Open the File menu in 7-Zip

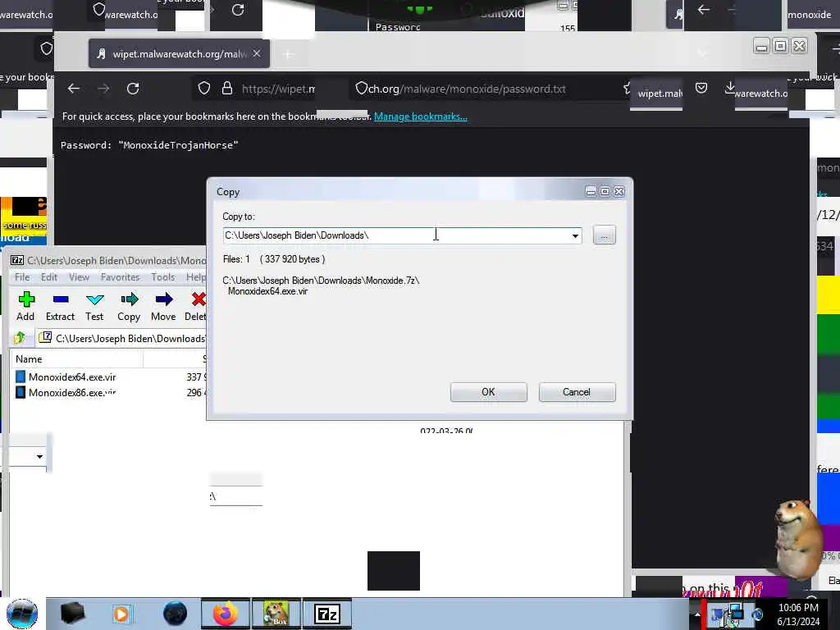22,277
